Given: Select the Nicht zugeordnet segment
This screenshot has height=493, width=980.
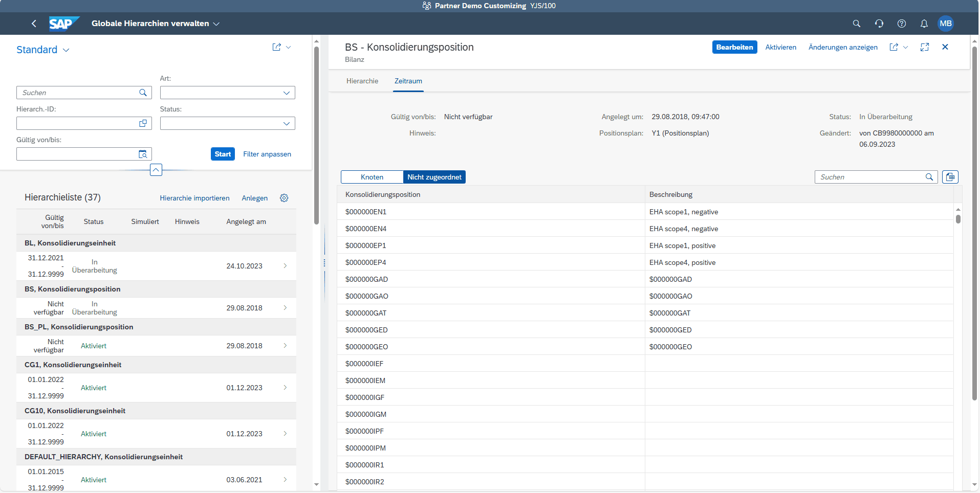Looking at the screenshot, I should tap(434, 177).
